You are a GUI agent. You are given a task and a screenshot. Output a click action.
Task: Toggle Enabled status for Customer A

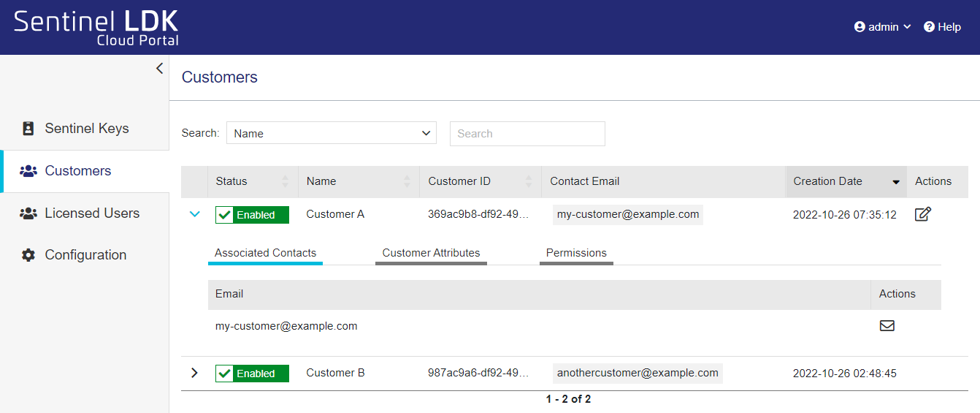(x=252, y=215)
